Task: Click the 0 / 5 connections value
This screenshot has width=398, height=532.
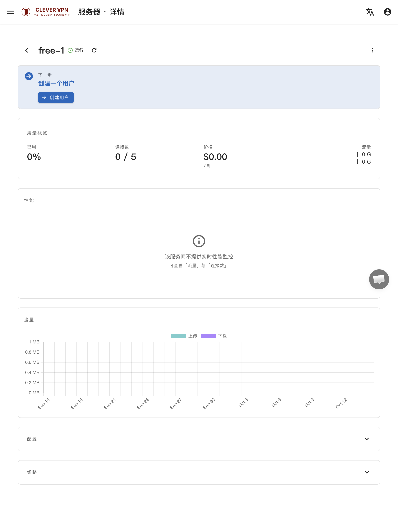Action: coord(126,157)
